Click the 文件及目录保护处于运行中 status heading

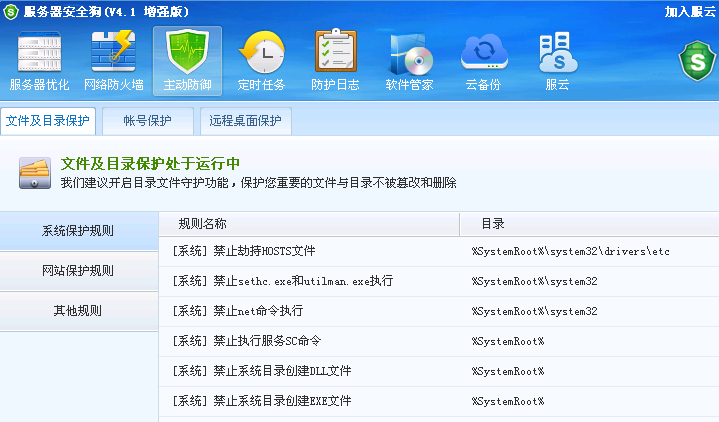tap(150, 164)
